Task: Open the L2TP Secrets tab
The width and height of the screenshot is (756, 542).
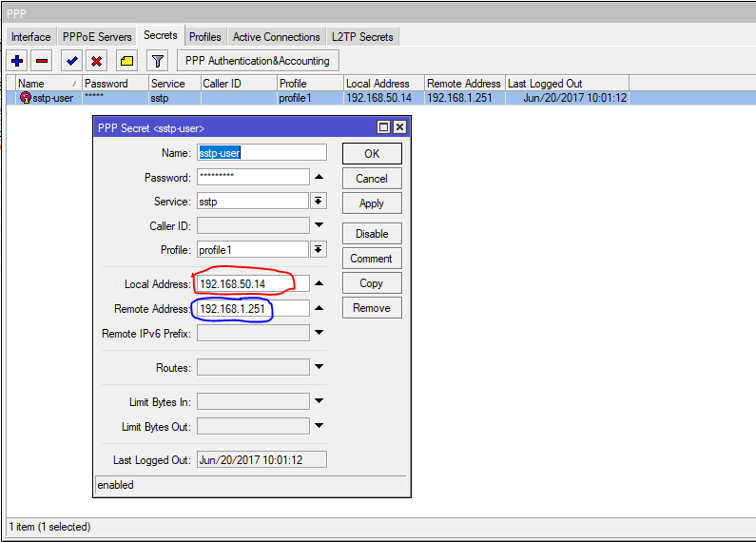Action: point(362,37)
